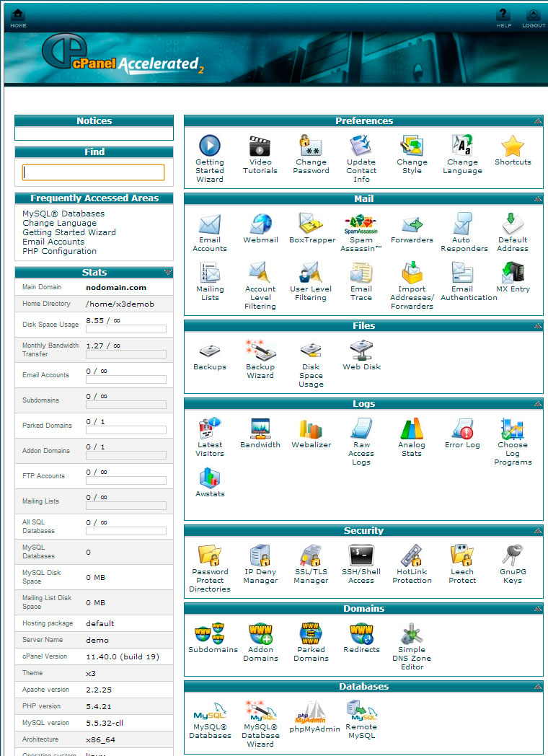Viewport: 548px width, 756px height.
Task: Open Latest Visitors log
Action: 210,429
